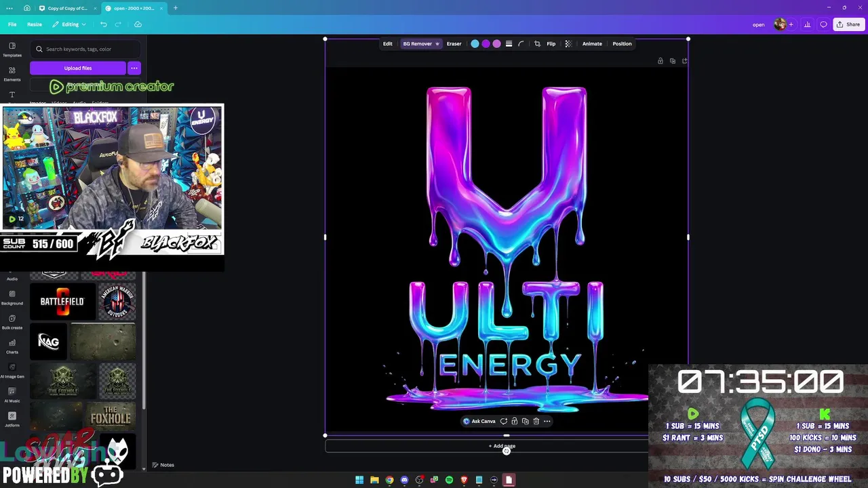Open the Position panel
This screenshot has width=868, height=488.
click(x=622, y=44)
